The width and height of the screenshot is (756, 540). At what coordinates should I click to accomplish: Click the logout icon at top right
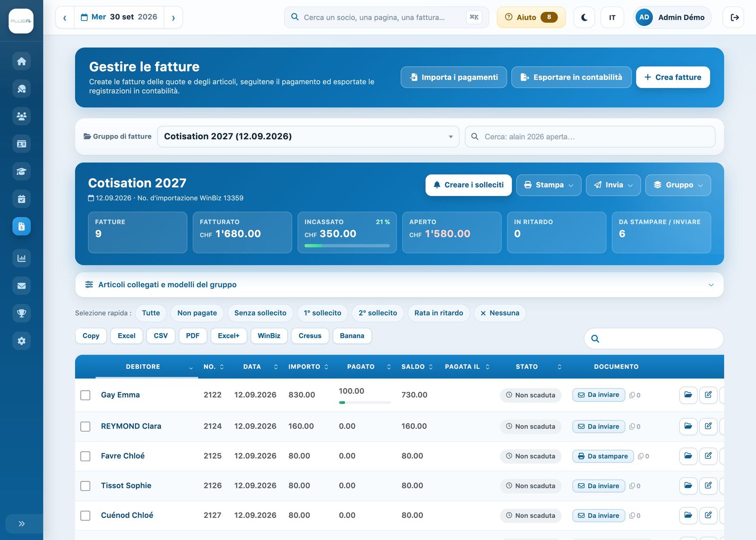click(x=734, y=17)
